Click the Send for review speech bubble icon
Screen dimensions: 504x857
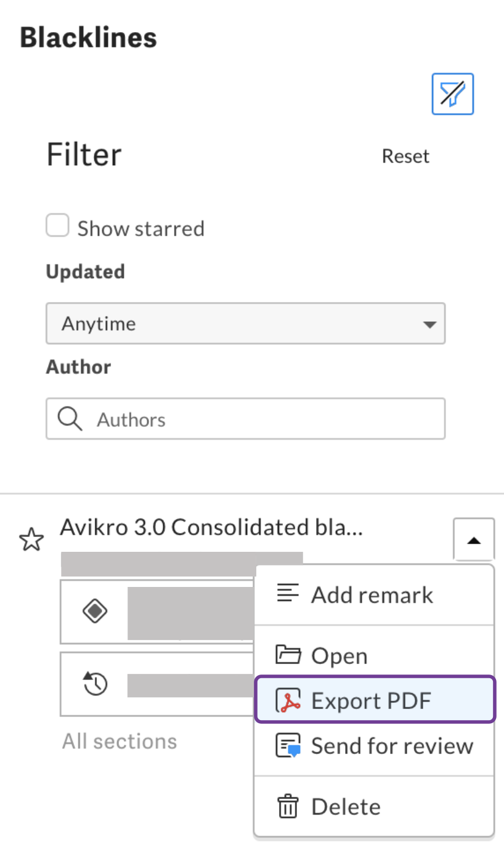(287, 745)
